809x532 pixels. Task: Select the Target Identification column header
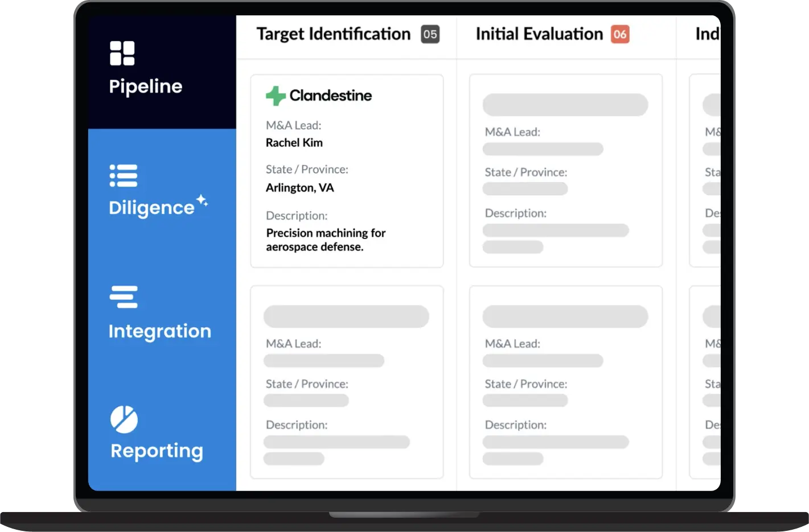(x=333, y=34)
